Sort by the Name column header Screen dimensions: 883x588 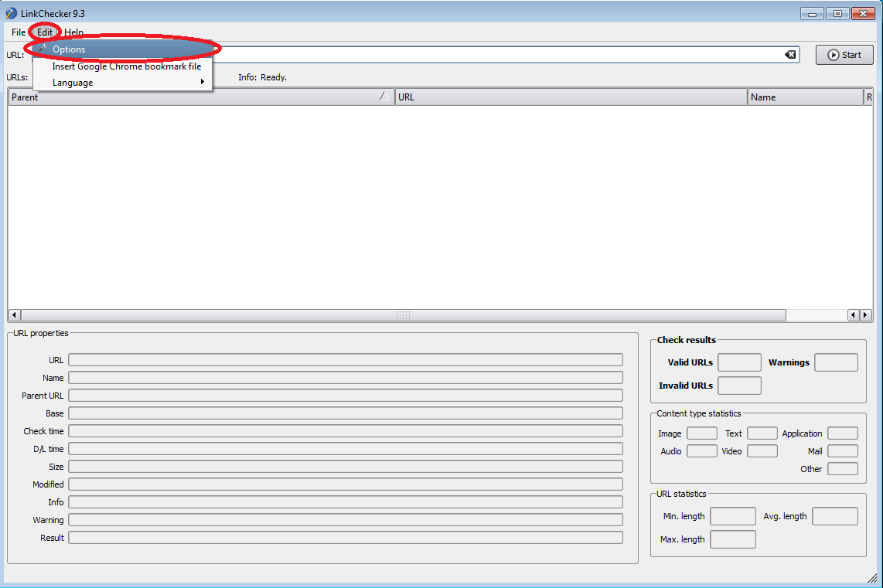coord(804,97)
